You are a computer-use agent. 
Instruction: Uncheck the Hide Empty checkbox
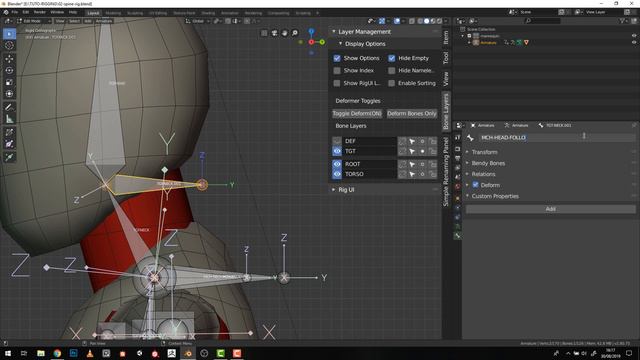[x=391, y=58]
